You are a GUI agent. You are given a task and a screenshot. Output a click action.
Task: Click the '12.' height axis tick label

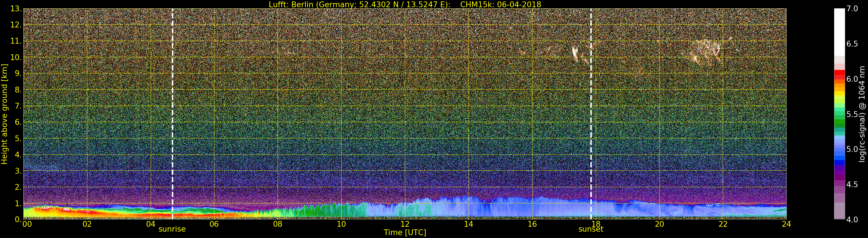coord(16,25)
